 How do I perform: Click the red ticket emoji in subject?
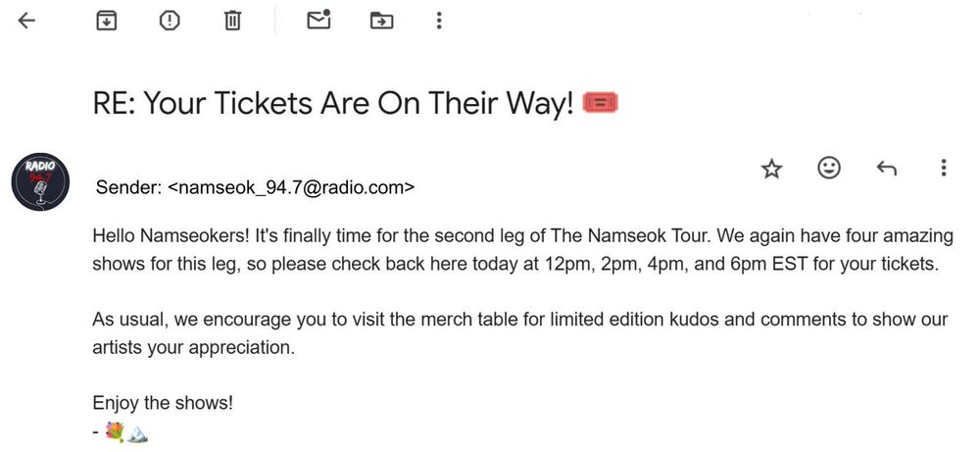coord(600,103)
